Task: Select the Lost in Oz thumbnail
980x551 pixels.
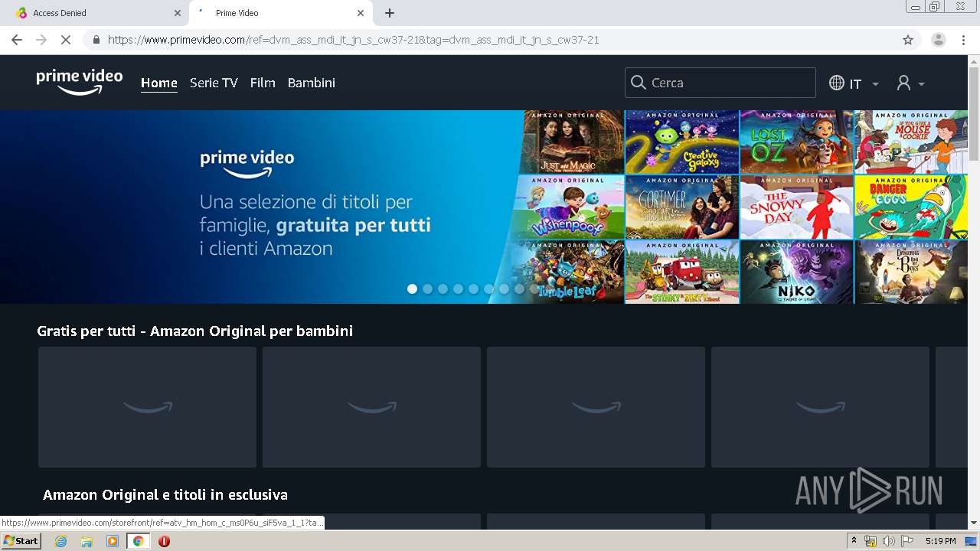Action: coord(796,142)
